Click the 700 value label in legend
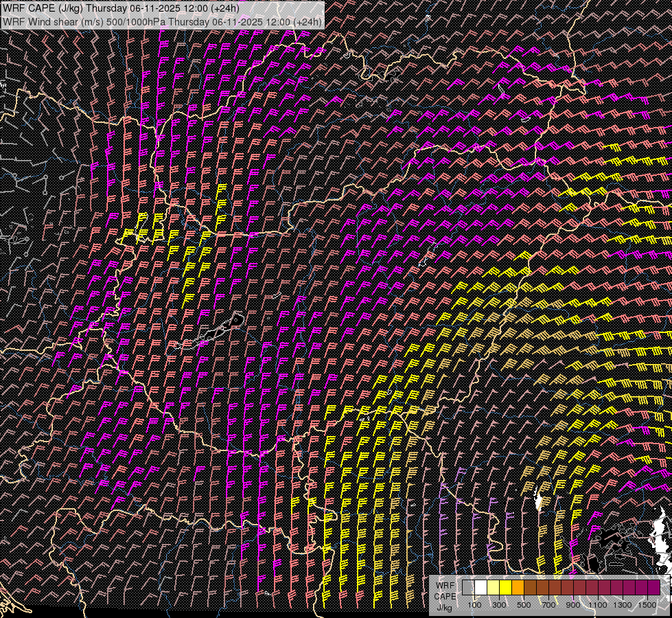Image resolution: width=672 pixels, height=618 pixels. (x=548, y=605)
